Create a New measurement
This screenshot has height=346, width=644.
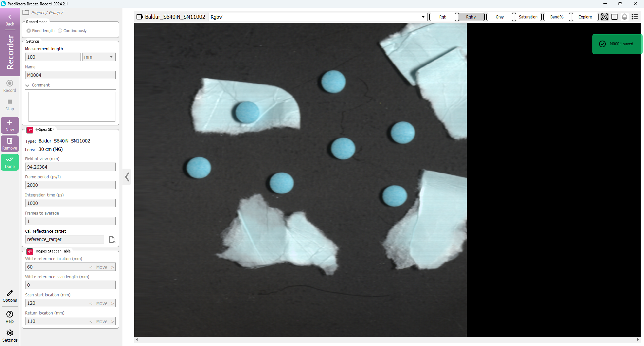click(x=10, y=125)
